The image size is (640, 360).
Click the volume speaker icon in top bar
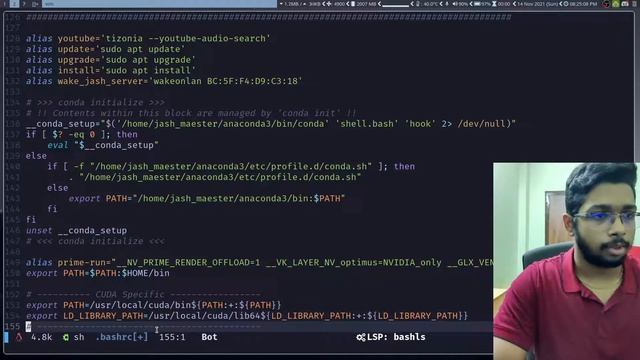pyautogui.click(x=454, y=4)
